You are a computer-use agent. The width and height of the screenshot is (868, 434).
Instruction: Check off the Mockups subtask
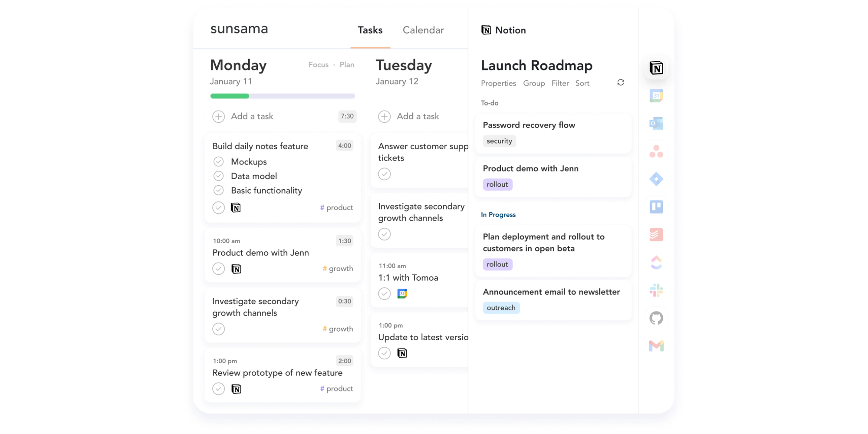[218, 161]
